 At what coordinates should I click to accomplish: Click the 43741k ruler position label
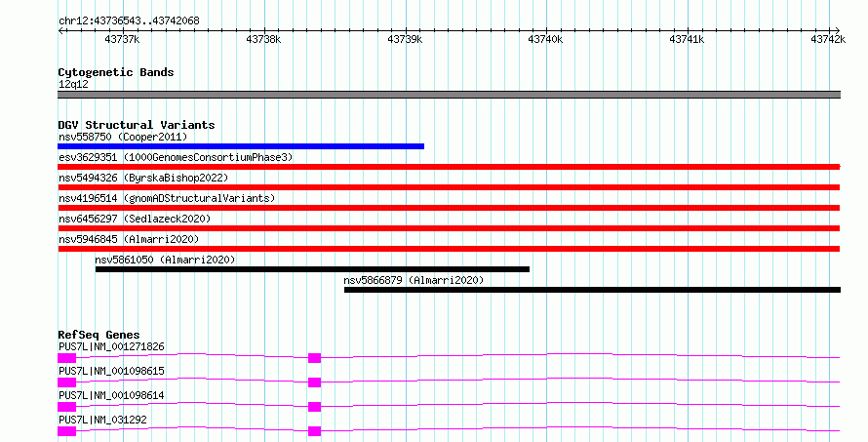[x=687, y=39]
